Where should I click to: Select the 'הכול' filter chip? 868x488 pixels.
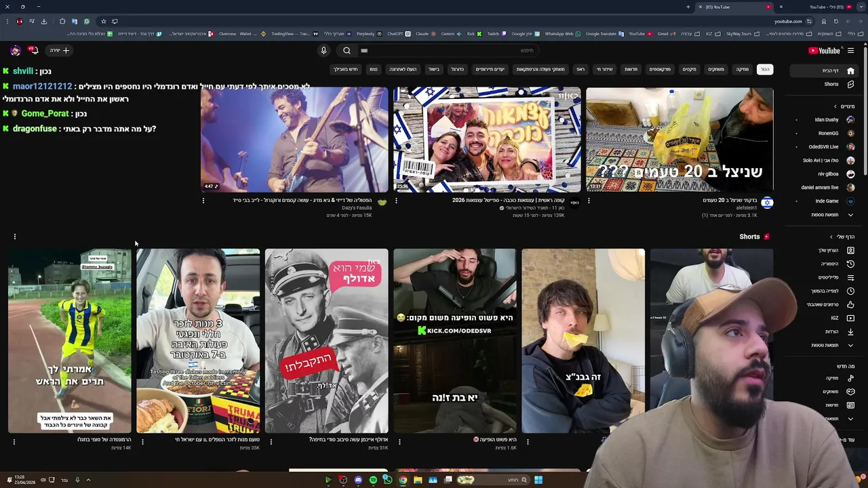[765, 69]
